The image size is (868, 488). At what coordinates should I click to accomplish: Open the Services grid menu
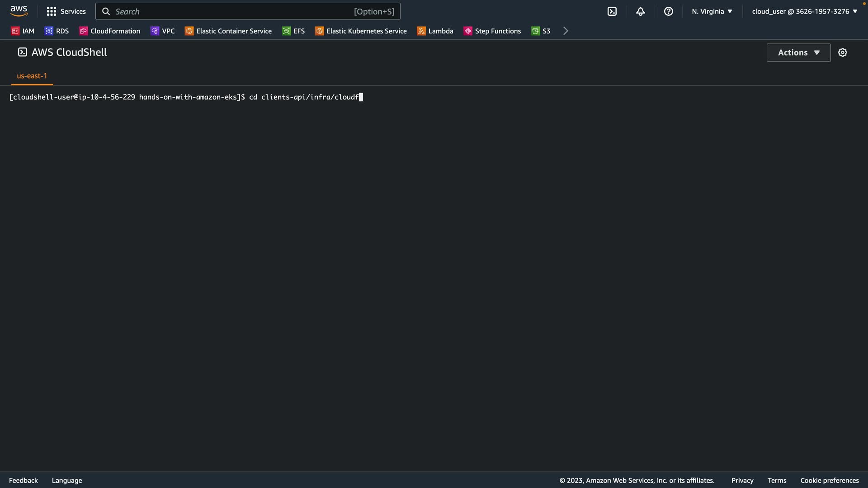point(66,11)
